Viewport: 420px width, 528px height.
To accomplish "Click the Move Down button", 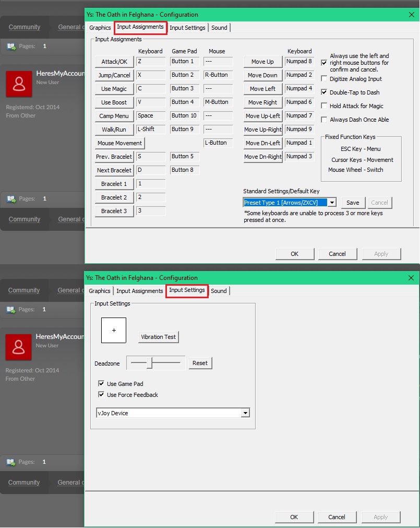I will click(x=263, y=75).
